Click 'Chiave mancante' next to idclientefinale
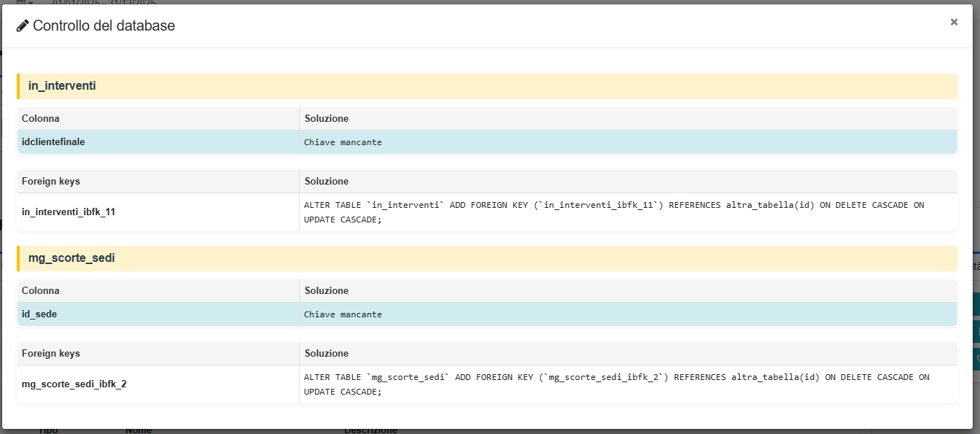The height and width of the screenshot is (434, 980). coord(343,142)
